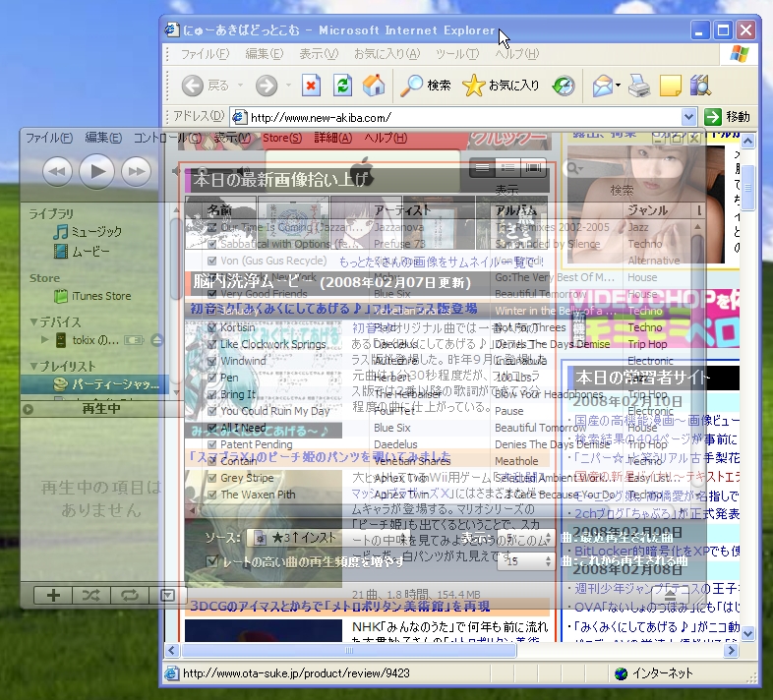Open the Store(S) menu in iTunes
Screen dimensions: 773x700
(x=282, y=138)
